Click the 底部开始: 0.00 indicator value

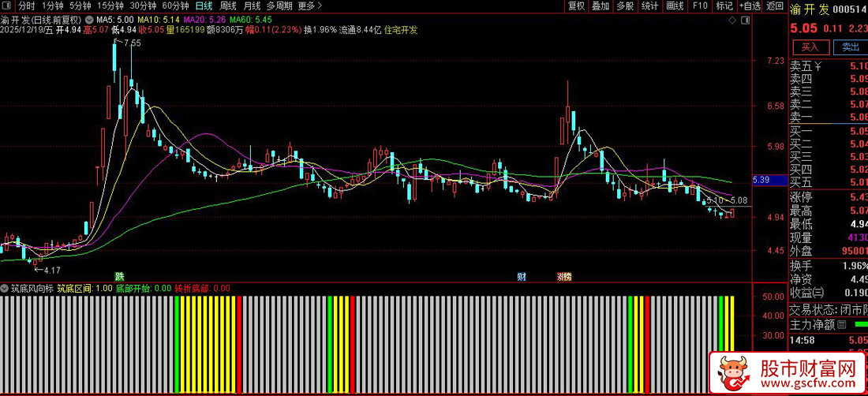pos(144,288)
